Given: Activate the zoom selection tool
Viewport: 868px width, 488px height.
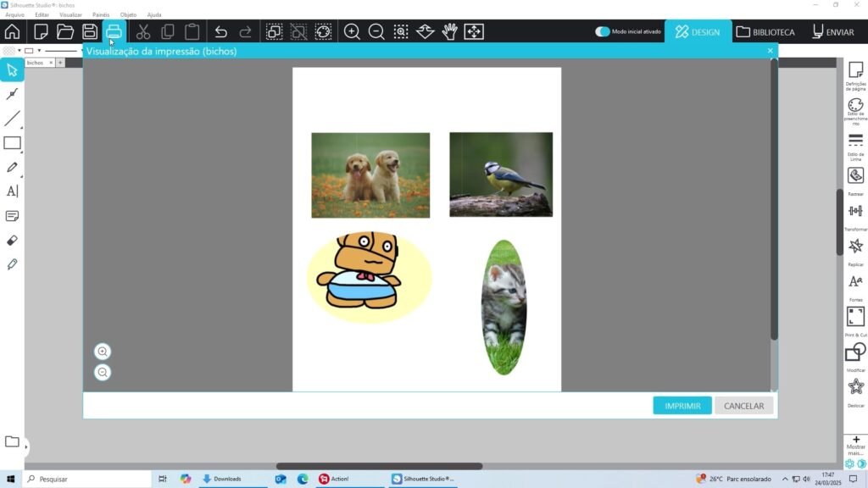Looking at the screenshot, I should pyautogui.click(x=401, y=31).
